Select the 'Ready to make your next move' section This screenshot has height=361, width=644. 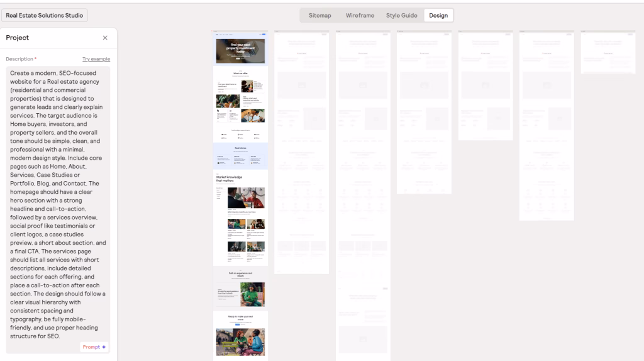click(240, 335)
